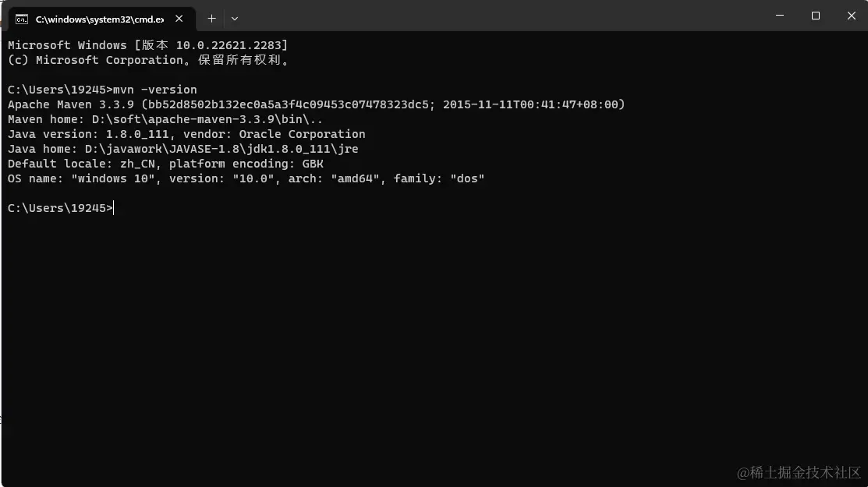This screenshot has height=487, width=868.
Task: Click the Default locale zh_CN line
Action: point(165,164)
